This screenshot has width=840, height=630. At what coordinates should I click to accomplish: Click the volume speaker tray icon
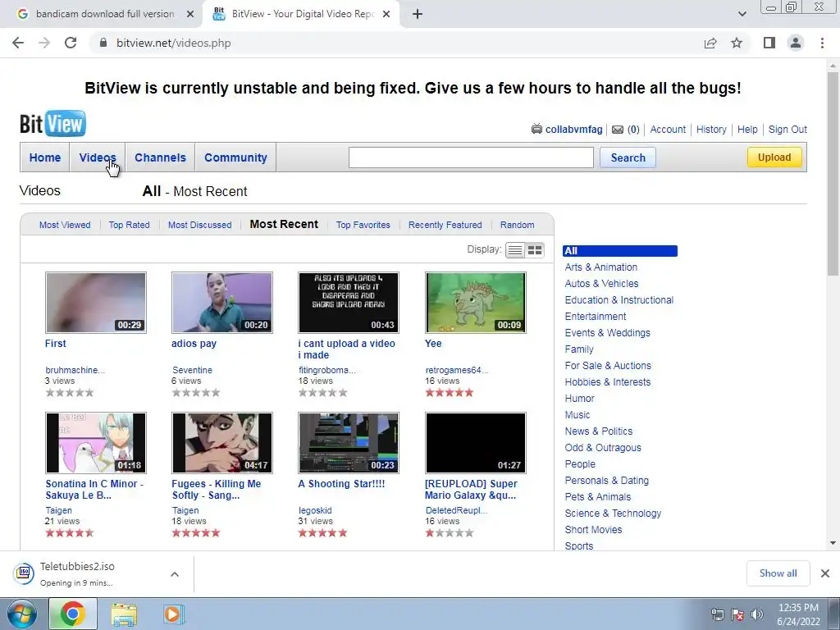[757, 614]
